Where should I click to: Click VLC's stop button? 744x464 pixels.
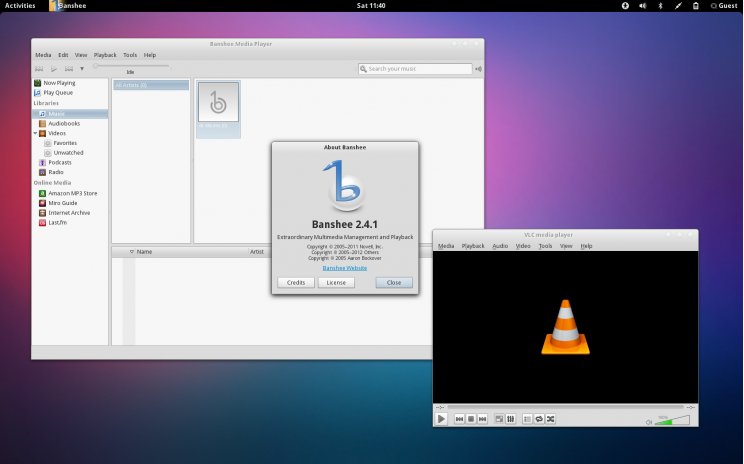click(471, 419)
